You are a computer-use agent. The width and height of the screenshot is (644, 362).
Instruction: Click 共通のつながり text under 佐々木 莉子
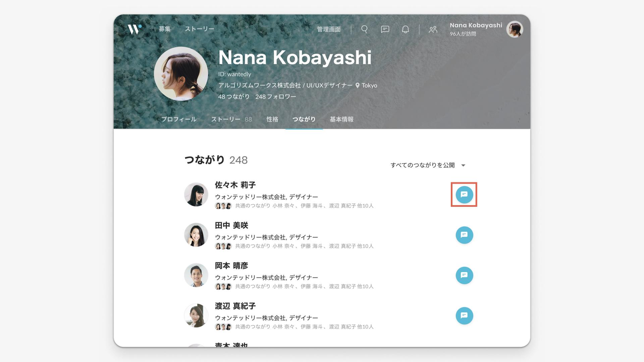pos(304,206)
